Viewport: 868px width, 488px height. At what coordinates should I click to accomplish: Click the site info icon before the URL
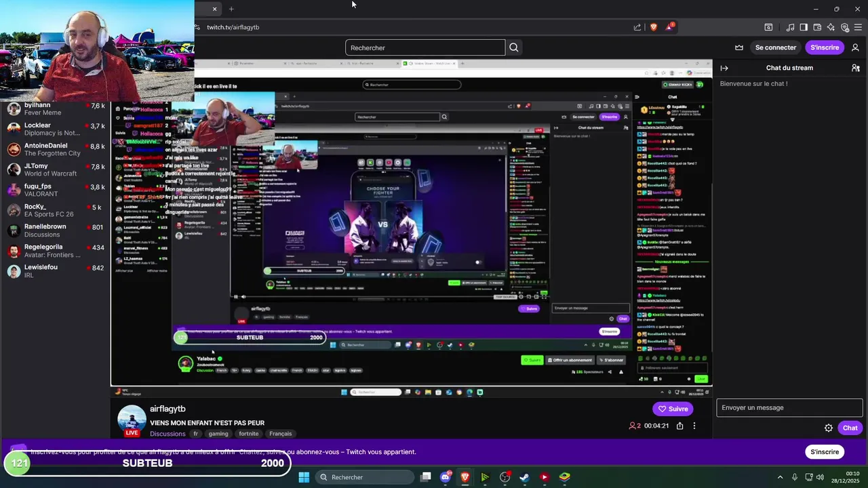pos(197,27)
